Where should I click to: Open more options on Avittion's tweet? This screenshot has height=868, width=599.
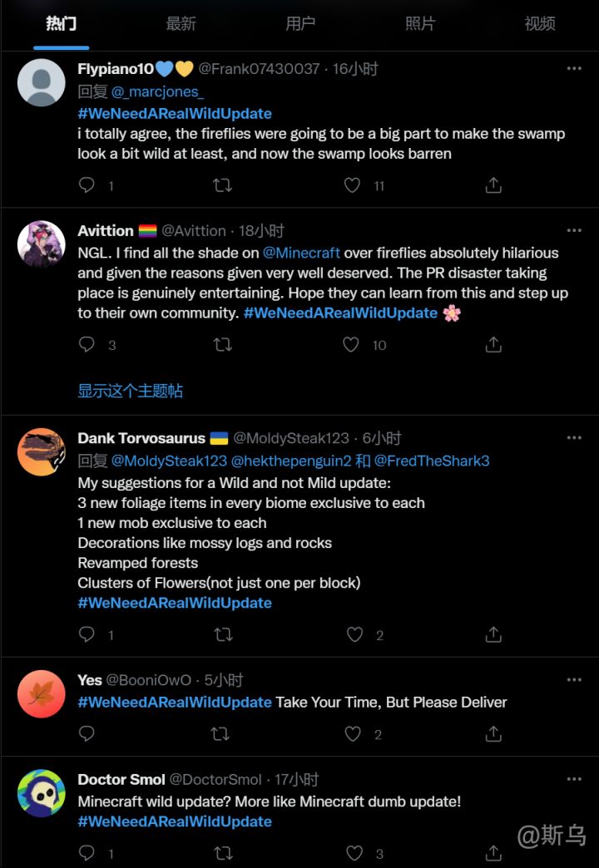pos(574,230)
